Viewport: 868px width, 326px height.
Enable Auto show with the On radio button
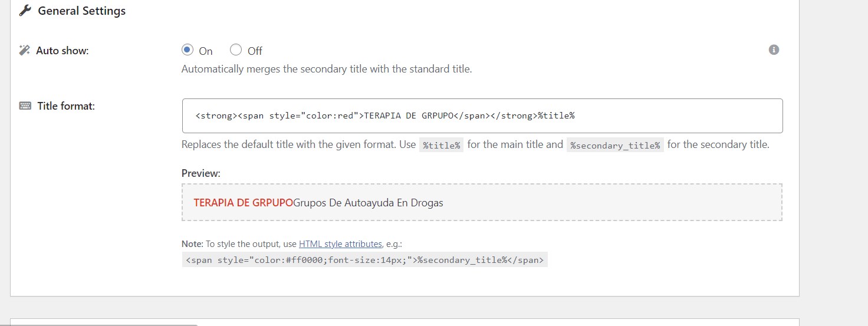(x=188, y=50)
